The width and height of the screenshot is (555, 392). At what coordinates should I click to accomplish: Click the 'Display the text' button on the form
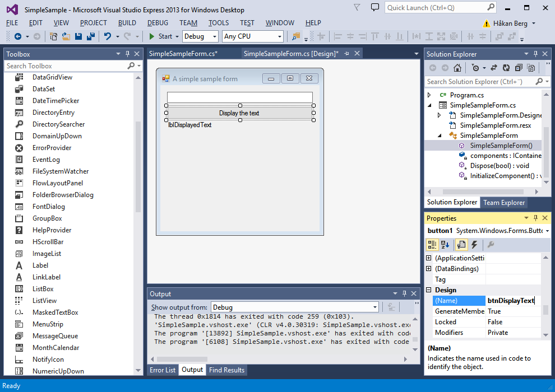pyautogui.click(x=239, y=113)
